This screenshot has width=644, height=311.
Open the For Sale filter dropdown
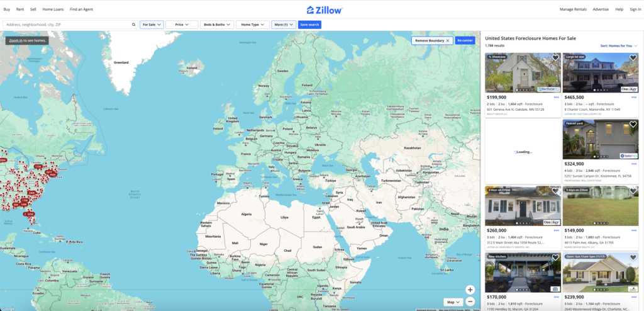[152, 25]
